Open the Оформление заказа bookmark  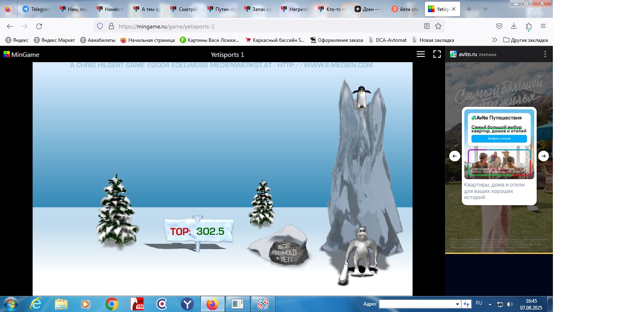tap(337, 40)
